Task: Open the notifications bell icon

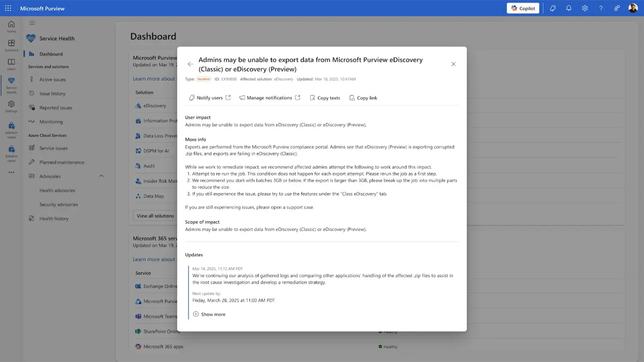Action: point(569,8)
